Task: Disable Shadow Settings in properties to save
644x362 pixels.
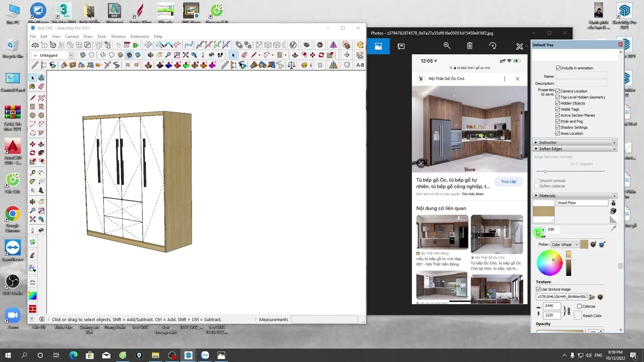Action: pyautogui.click(x=557, y=127)
